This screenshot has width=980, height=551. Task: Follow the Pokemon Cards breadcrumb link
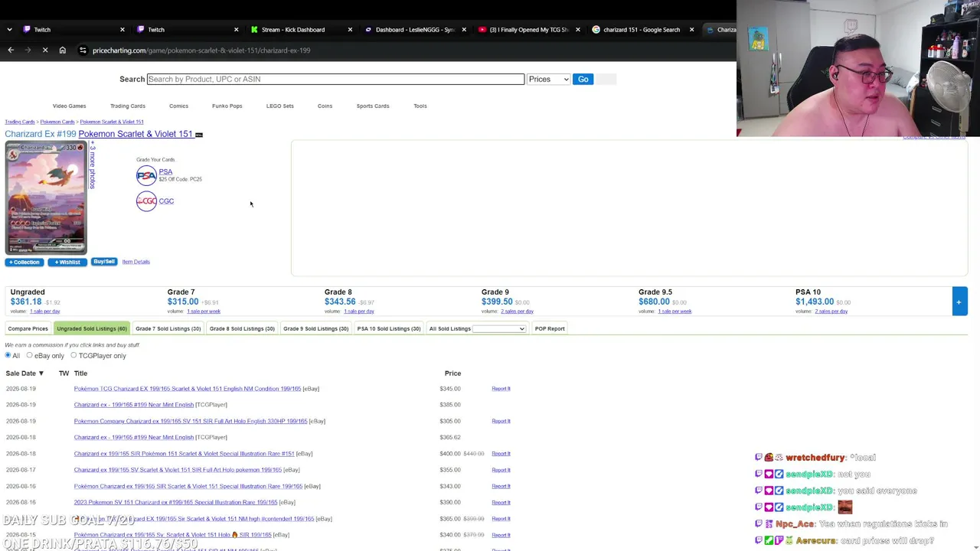point(57,122)
